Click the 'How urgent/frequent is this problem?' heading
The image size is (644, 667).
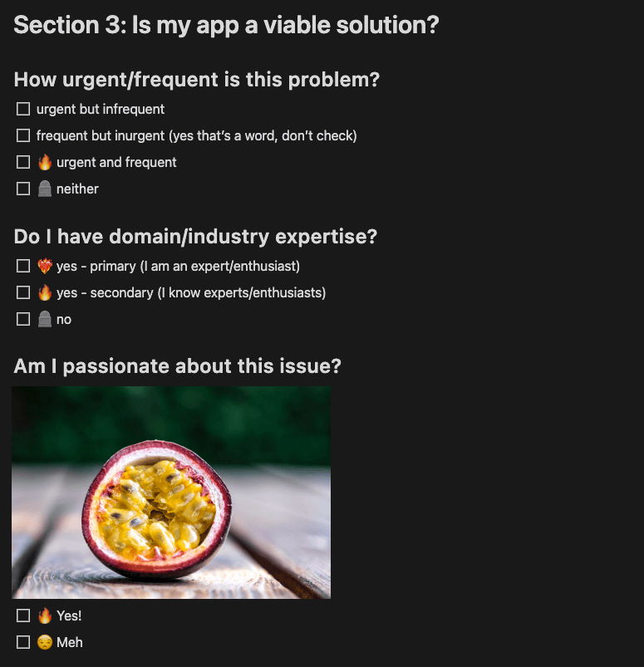click(197, 80)
